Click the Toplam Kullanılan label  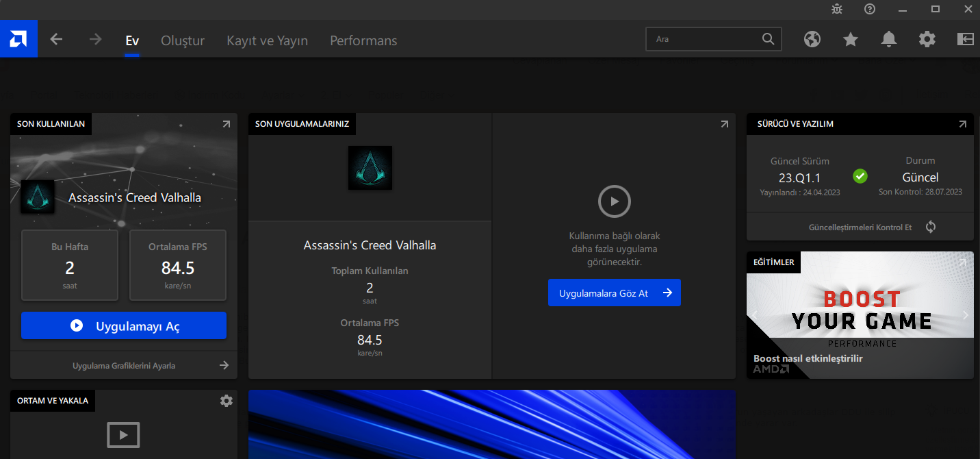pyautogui.click(x=370, y=271)
